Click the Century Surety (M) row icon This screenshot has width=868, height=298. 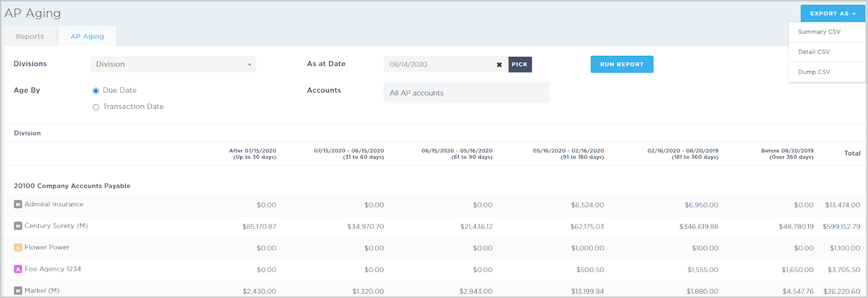point(18,226)
